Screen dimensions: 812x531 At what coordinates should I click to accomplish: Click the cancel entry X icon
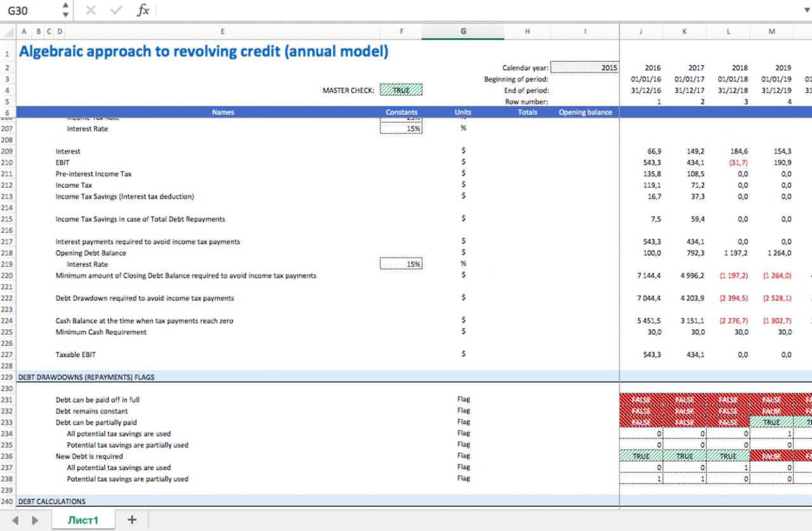90,10
